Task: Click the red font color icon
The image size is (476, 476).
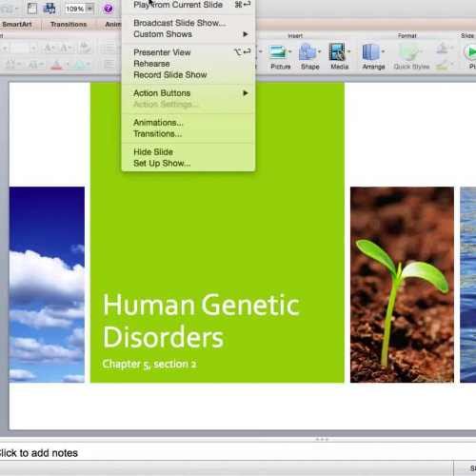Action: coord(56,65)
